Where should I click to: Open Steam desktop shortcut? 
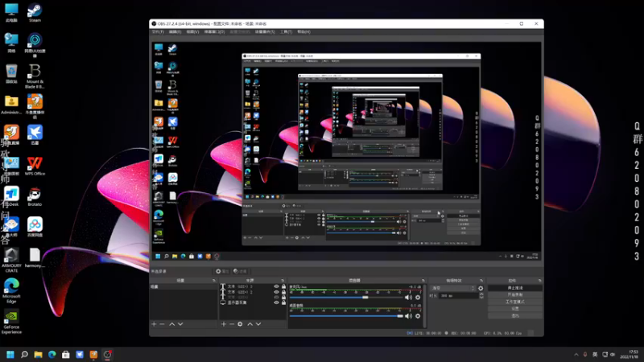35,12
